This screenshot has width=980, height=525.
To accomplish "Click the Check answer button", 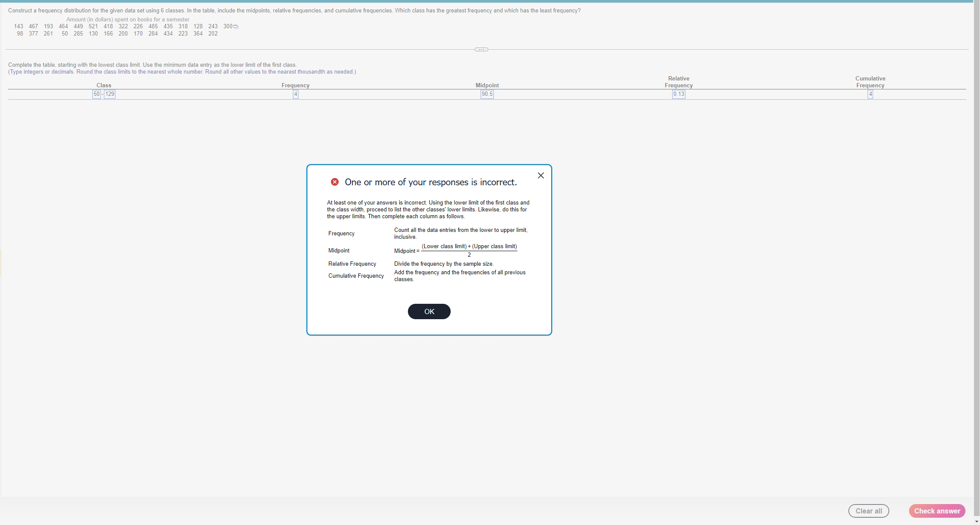I will [x=937, y=511].
